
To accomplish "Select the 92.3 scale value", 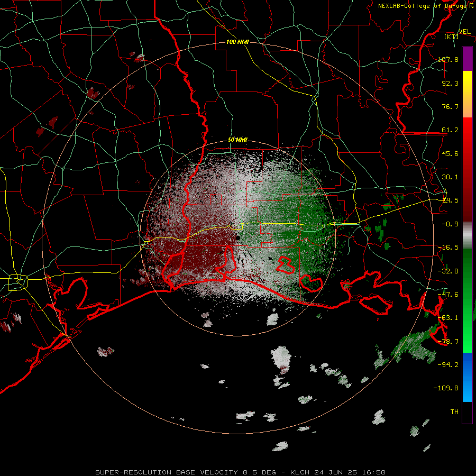I will click(450, 83).
